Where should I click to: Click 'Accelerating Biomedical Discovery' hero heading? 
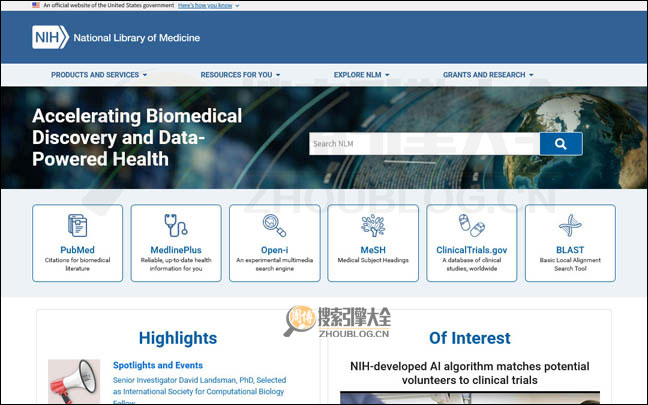(137, 137)
